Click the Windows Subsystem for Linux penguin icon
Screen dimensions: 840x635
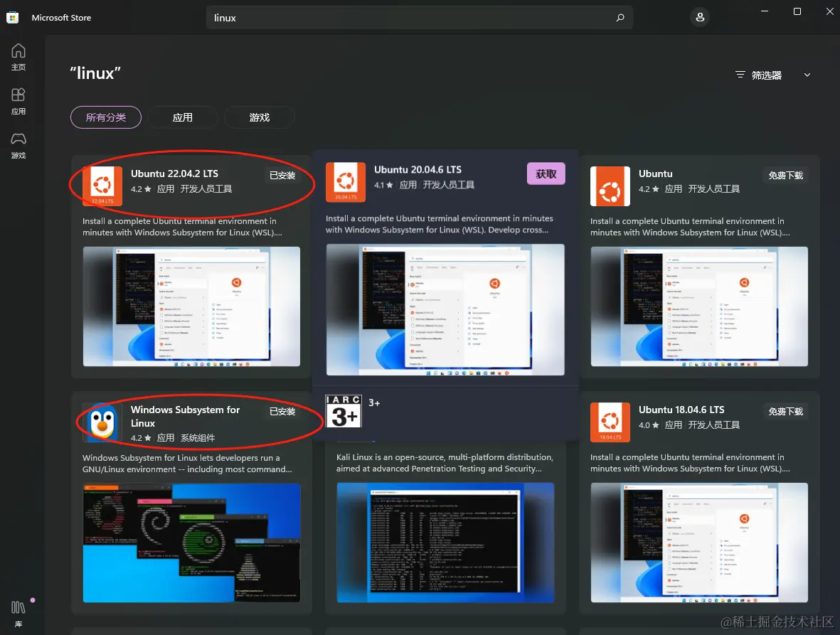point(102,422)
